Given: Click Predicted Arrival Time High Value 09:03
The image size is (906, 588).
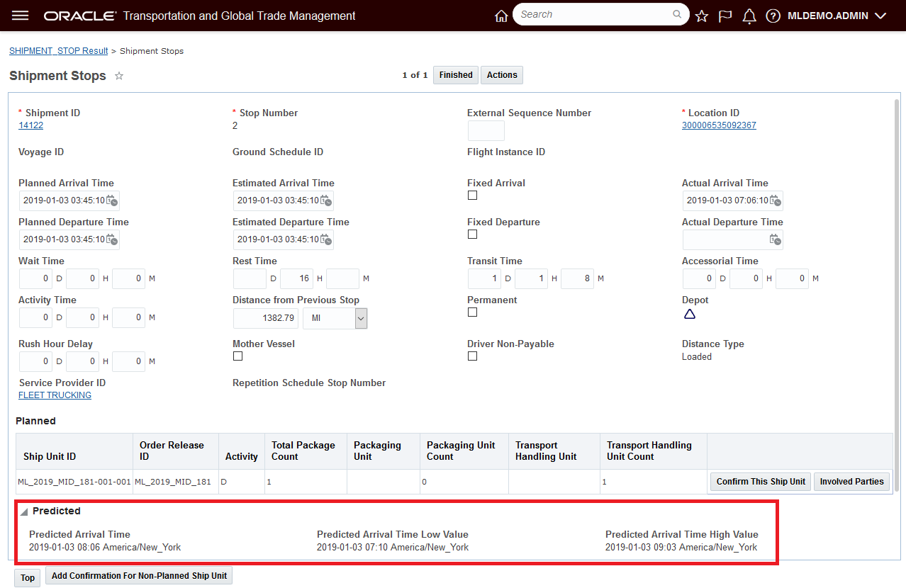Looking at the screenshot, I should (x=681, y=548).
